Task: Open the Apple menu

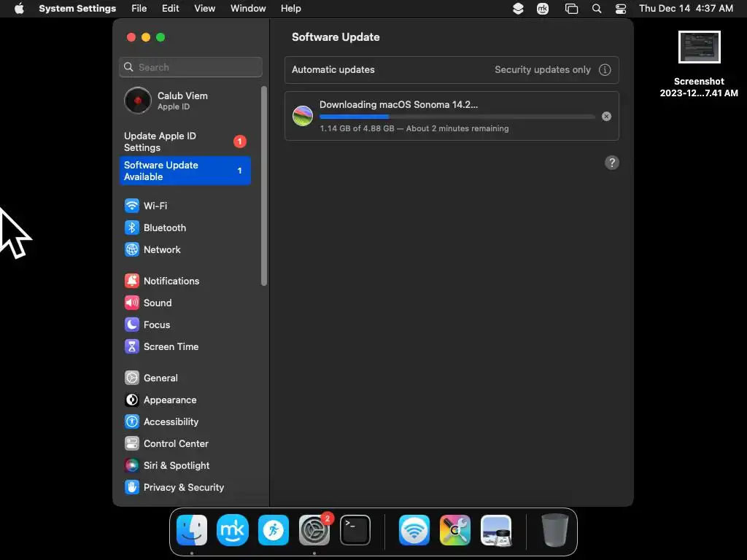Action: click(19, 9)
